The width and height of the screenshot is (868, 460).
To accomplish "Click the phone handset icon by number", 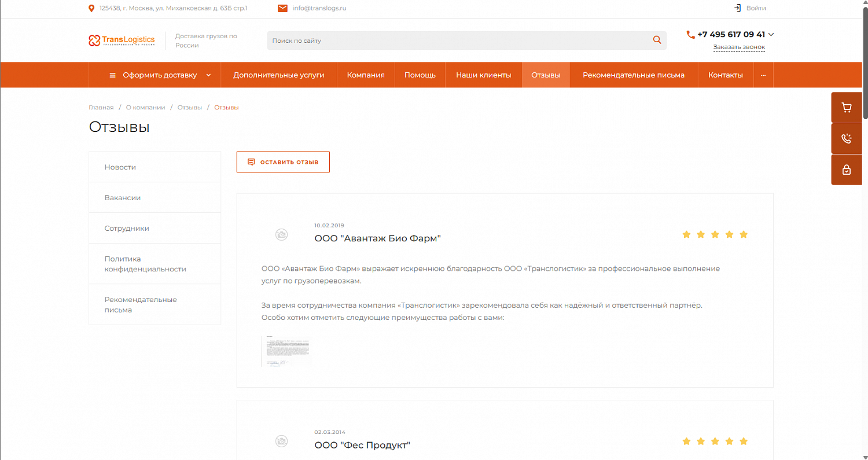I will point(690,34).
